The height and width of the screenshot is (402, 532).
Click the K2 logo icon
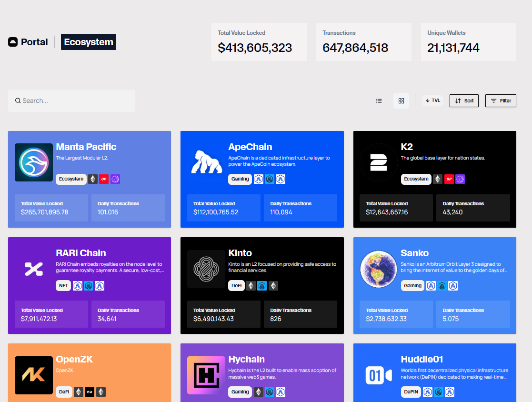coord(379,162)
